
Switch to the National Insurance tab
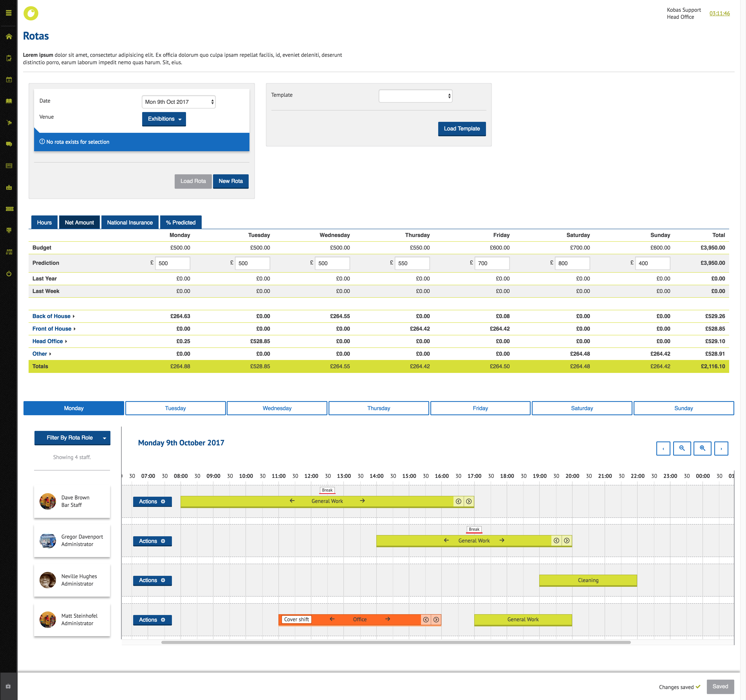point(129,222)
